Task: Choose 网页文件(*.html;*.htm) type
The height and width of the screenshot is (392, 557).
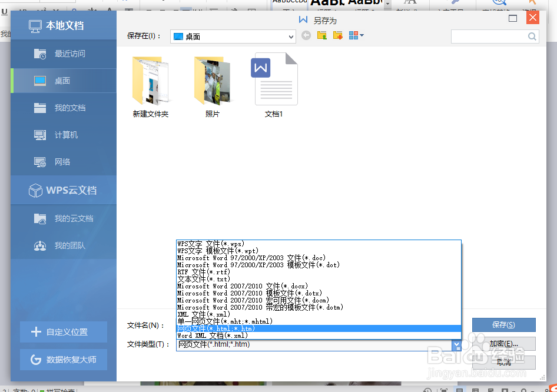Action: tap(319, 329)
